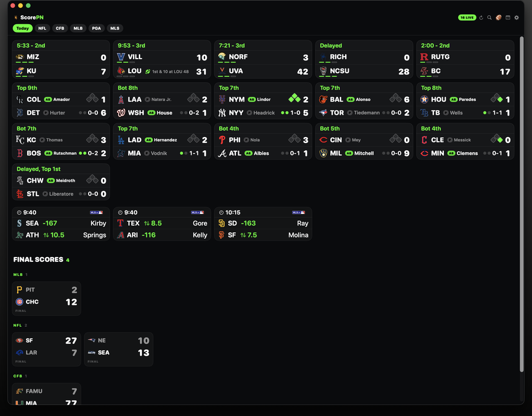The image size is (532, 416).
Task: Click the base diamonds in NYM row
Action: pos(294,98)
